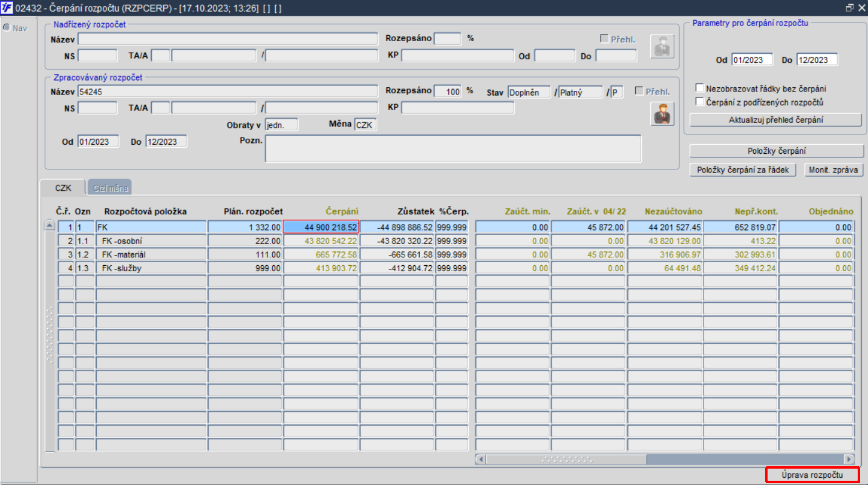
Task: Click the person icon in Zpracovávaný rozpočet section
Action: pyautogui.click(x=662, y=114)
